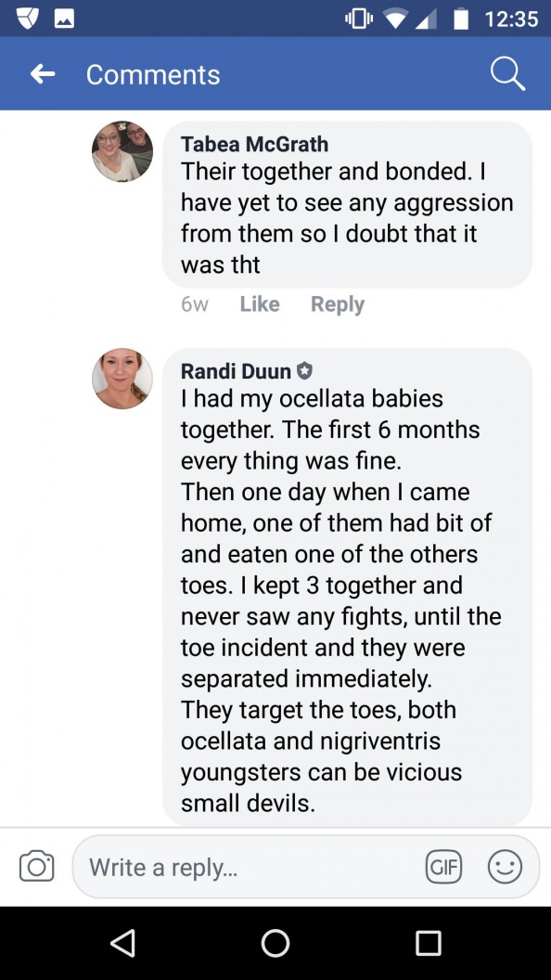Tap Randi Duun's ocellata comment bubble
551x980 pixels.
[347, 587]
